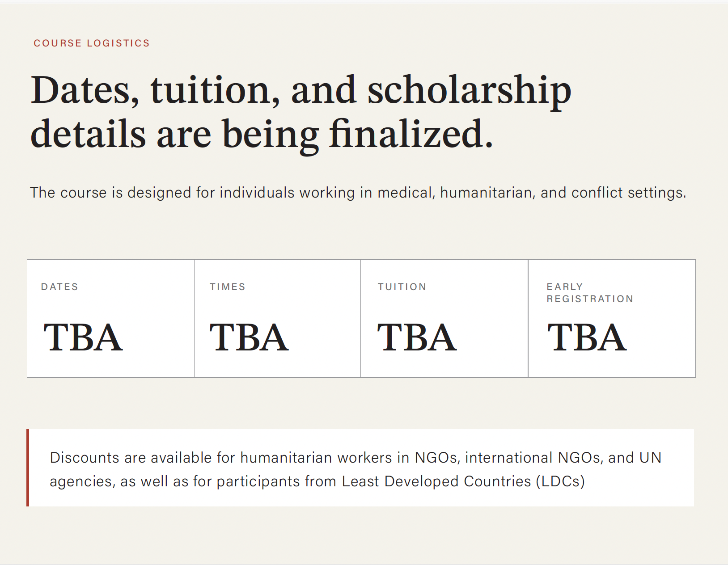
Task: Click the TBA value under DATES
Action: (83, 337)
